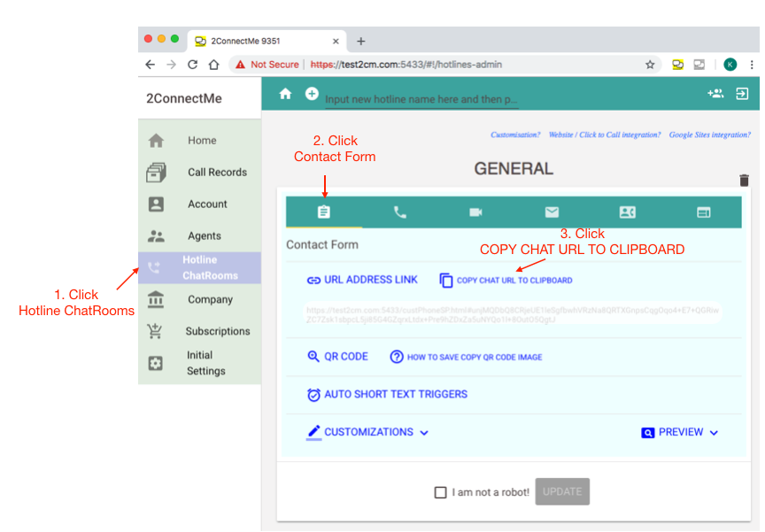Click the QR CODE magnifier icon
This screenshot has height=532, width=765.
(x=313, y=357)
